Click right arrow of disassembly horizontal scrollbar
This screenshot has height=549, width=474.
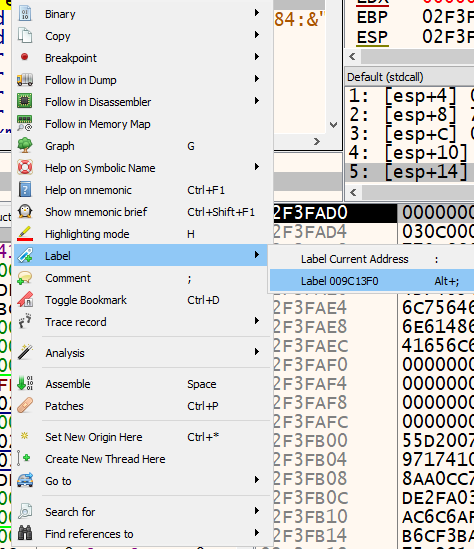pyautogui.click(x=317, y=141)
